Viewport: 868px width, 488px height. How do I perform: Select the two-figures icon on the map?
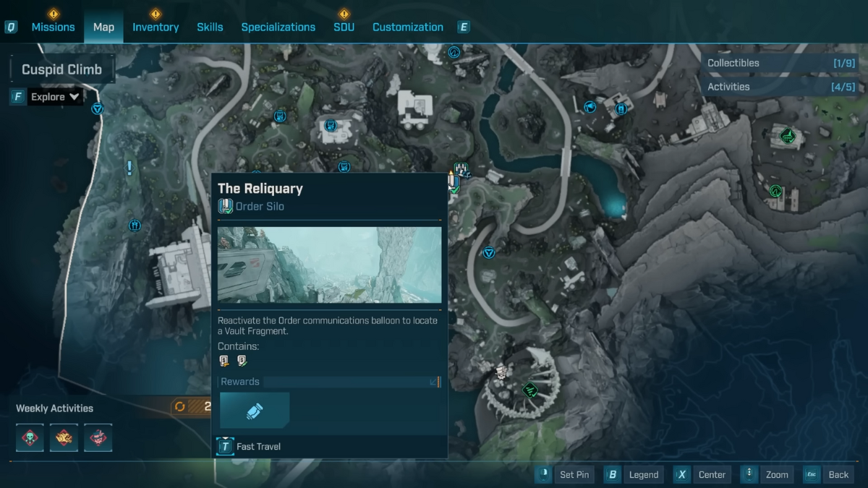(135, 225)
